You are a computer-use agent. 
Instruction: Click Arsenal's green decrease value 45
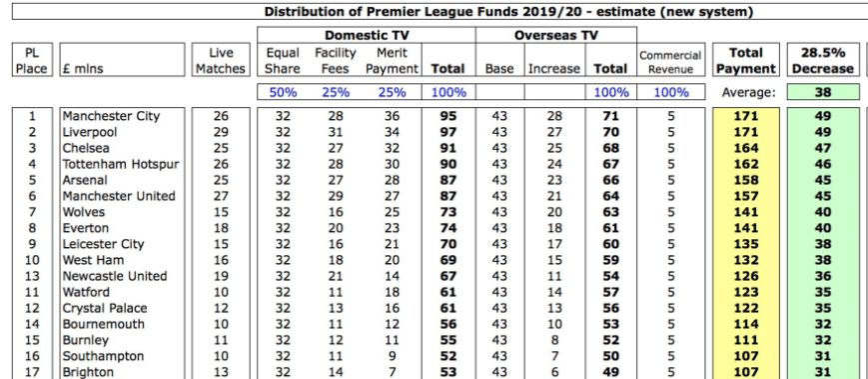click(823, 180)
